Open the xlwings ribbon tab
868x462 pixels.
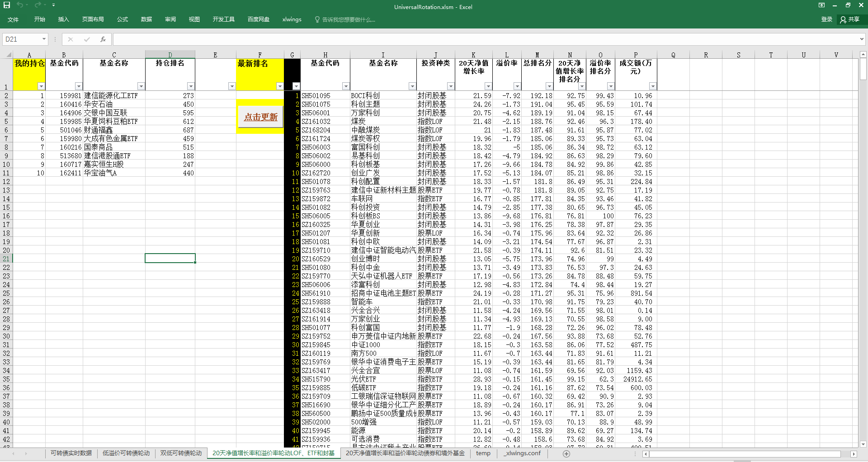(292, 19)
